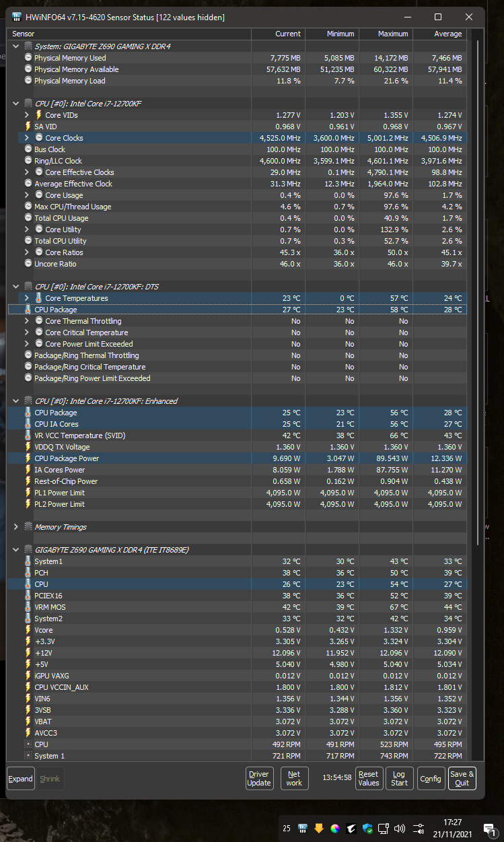Click the color wheel tray icon
504x842 pixels.
click(x=335, y=828)
